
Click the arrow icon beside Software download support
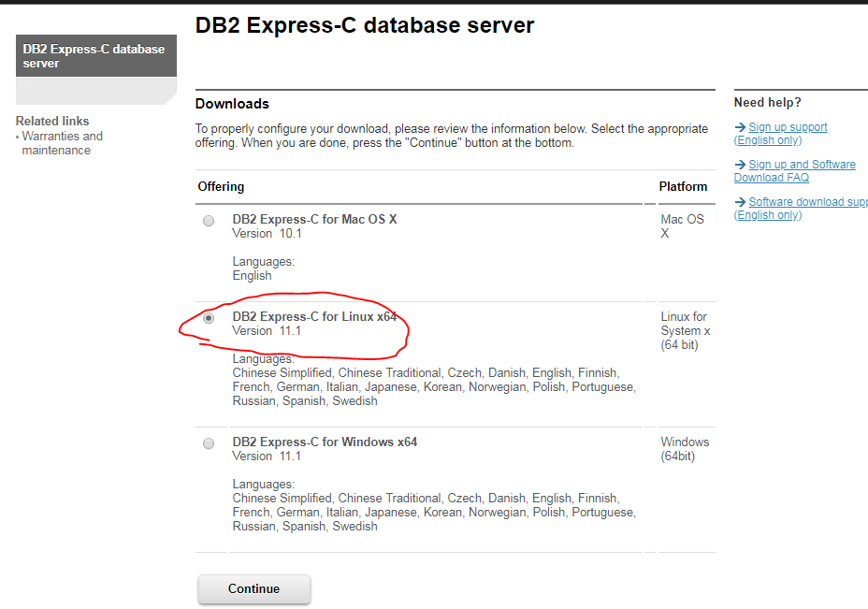click(739, 201)
